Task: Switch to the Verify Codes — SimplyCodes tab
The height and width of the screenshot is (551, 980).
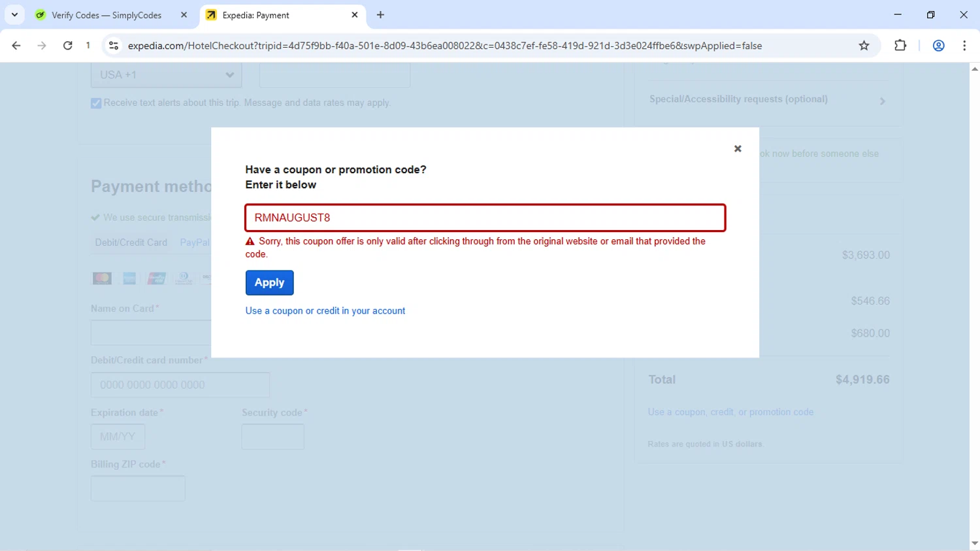Action: (x=106, y=15)
